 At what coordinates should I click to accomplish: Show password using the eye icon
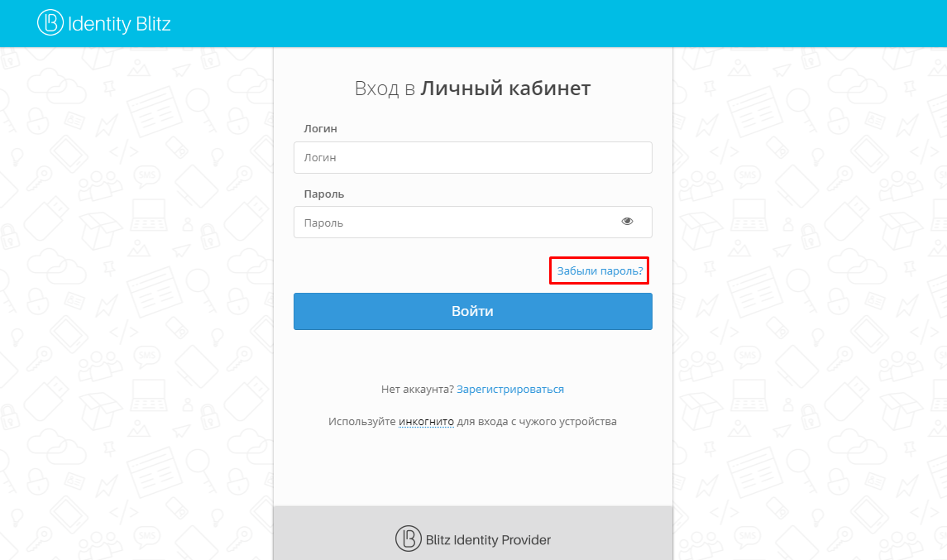click(x=627, y=222)
